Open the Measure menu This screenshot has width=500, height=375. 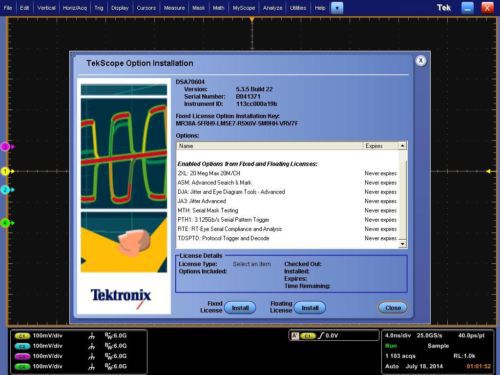pyautogui.click(x=174, y=8)
